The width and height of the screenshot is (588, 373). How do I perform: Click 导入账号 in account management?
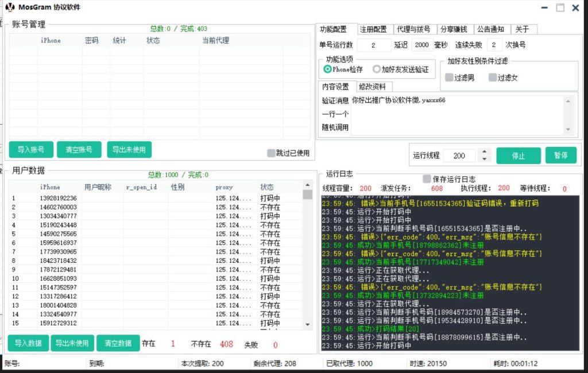[x=31, y=150]
